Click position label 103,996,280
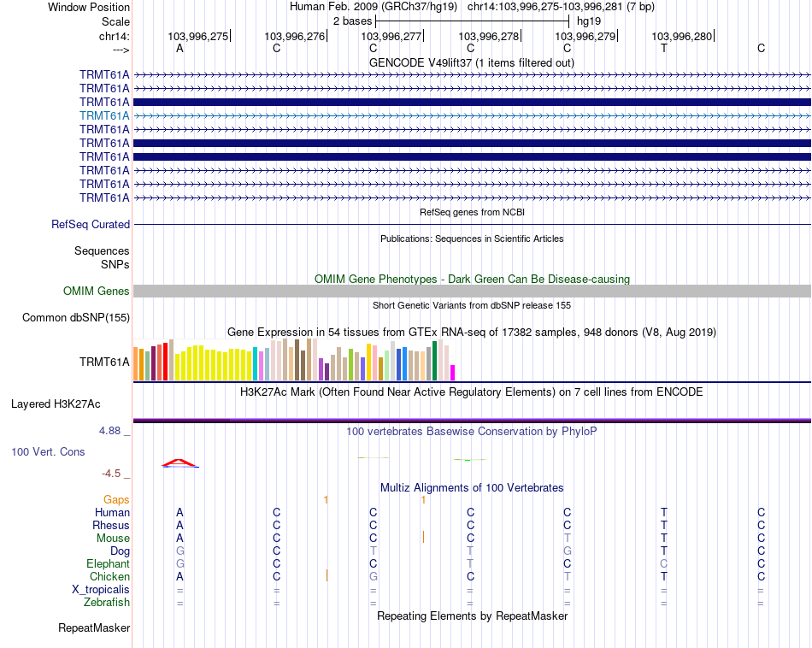This screenshot has width=812, height=648. click(x=681, y=36)
